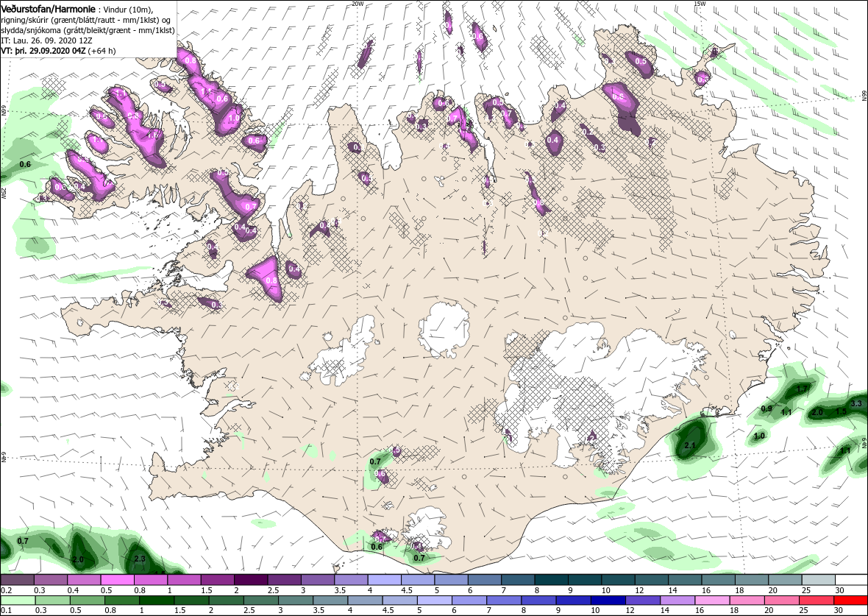Click the 'VT: þri. 29.09.2020 04Z (+64 h)' line
868x616 pixels.
coord(58,50)
